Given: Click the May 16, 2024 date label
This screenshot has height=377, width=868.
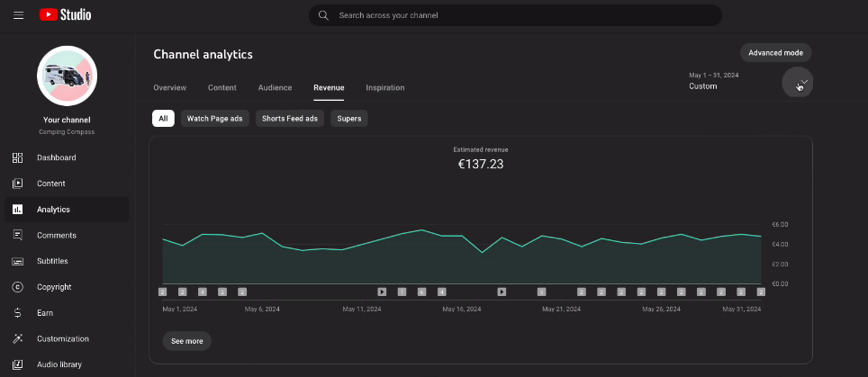Looking at the screenshot, I should (x=462, y=309).
